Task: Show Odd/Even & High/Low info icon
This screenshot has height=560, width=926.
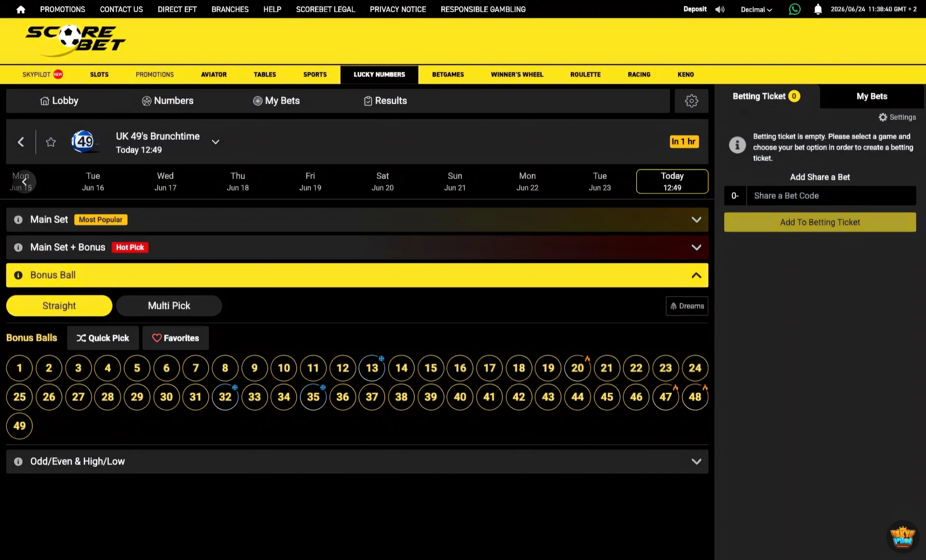Action: pos(18,462)
